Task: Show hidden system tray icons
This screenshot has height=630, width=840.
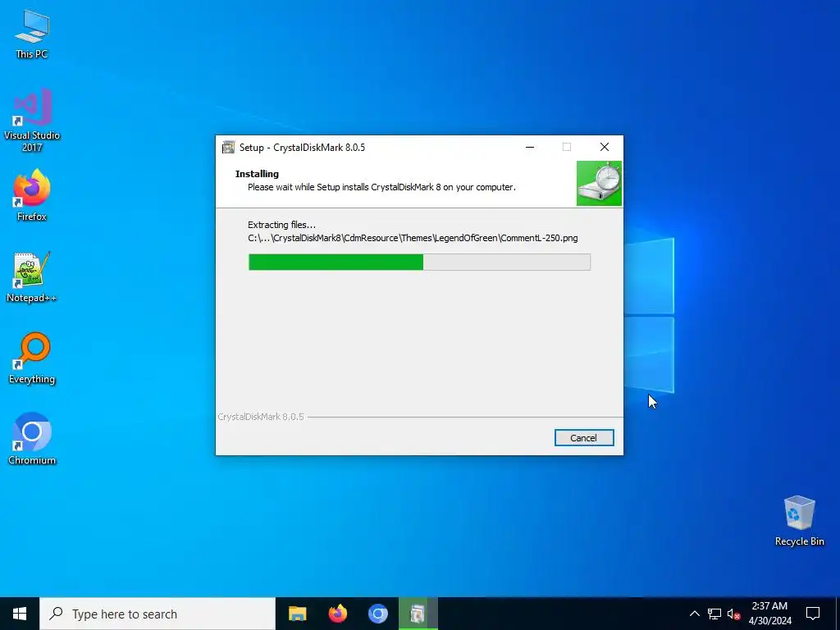Action: pos(694,614)
